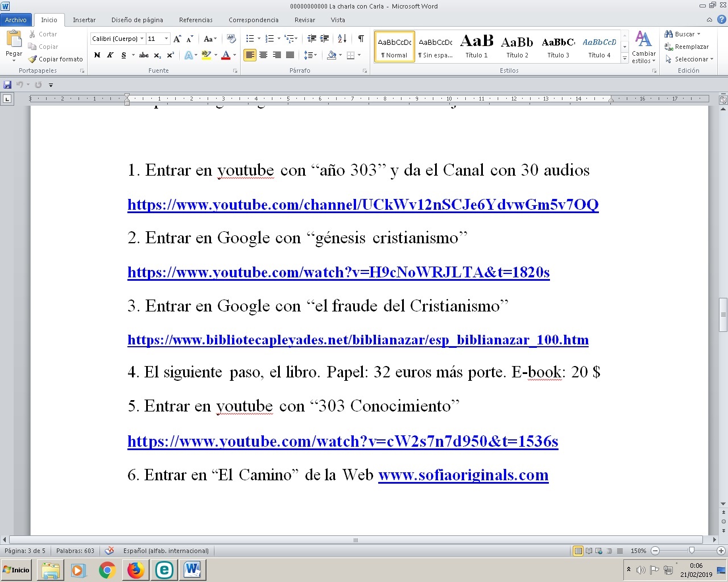Switch to the Insertar tab

point(84,20)
